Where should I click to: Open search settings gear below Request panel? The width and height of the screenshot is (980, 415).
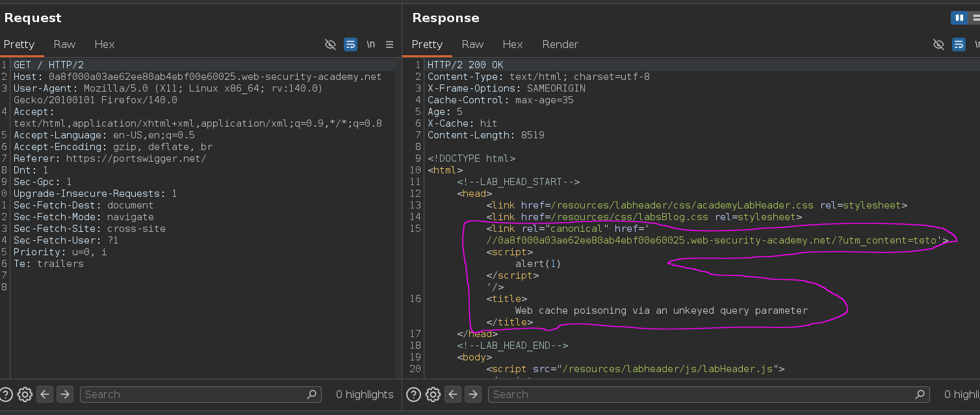coord(25,394)
